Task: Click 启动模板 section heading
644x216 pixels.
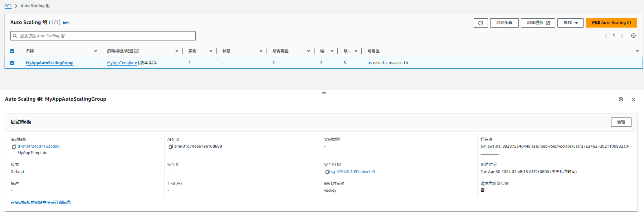Action: click(21, 122)
